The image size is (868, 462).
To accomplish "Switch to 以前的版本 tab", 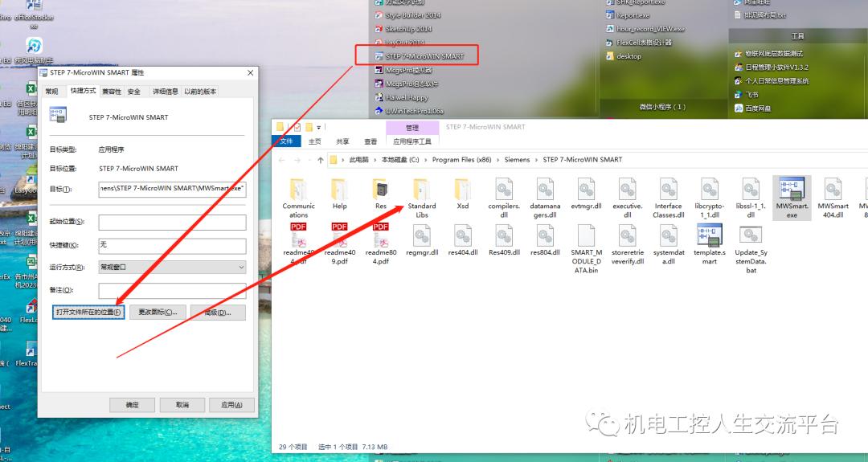I will point(200,92).
